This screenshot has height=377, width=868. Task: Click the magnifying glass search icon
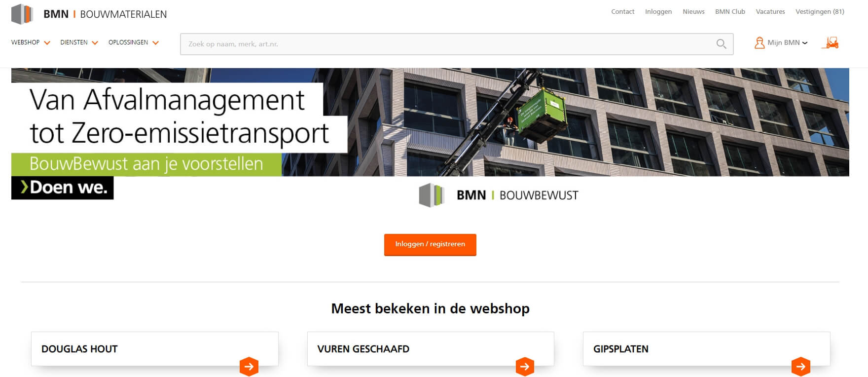[x=721, y=44]
